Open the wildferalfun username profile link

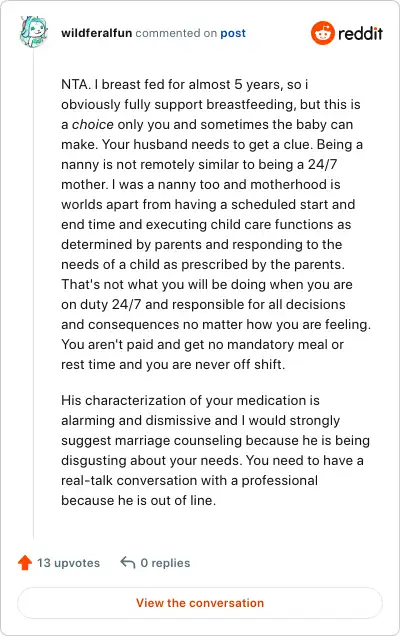pyautogui.click(x=97, y=33)
